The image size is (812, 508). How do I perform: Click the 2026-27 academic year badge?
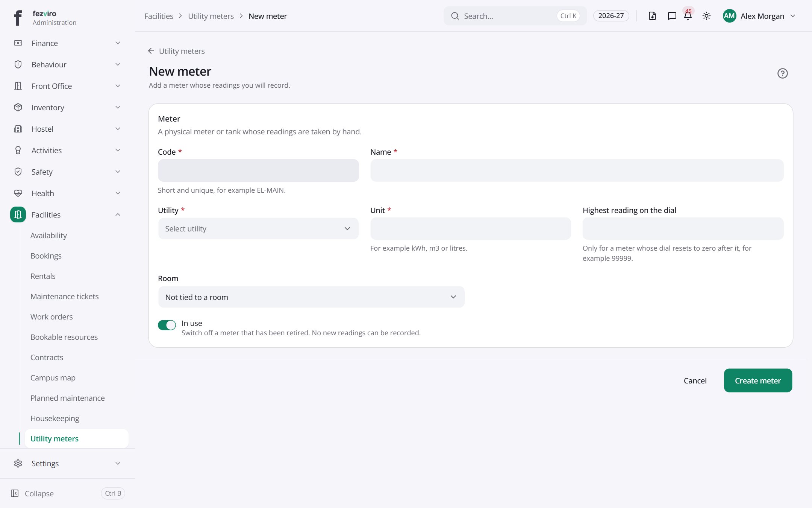coord(611,16)
